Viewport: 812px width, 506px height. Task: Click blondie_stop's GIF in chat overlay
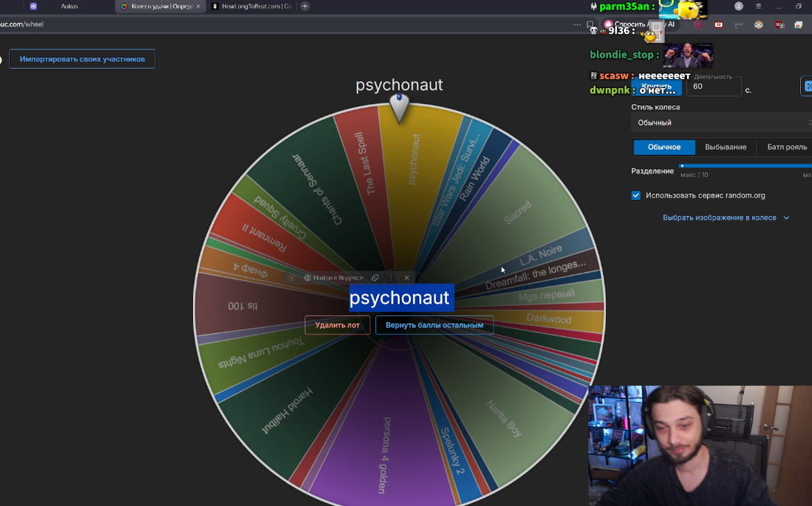(x=688, y=56)
